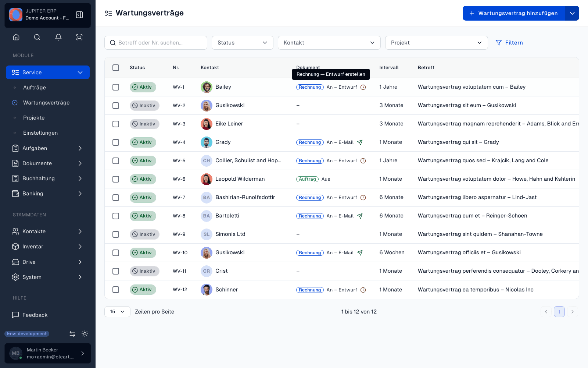This screenshot has height=368, width=588.
Task: Open the Status filter dropdown
Action: point(243,43)
